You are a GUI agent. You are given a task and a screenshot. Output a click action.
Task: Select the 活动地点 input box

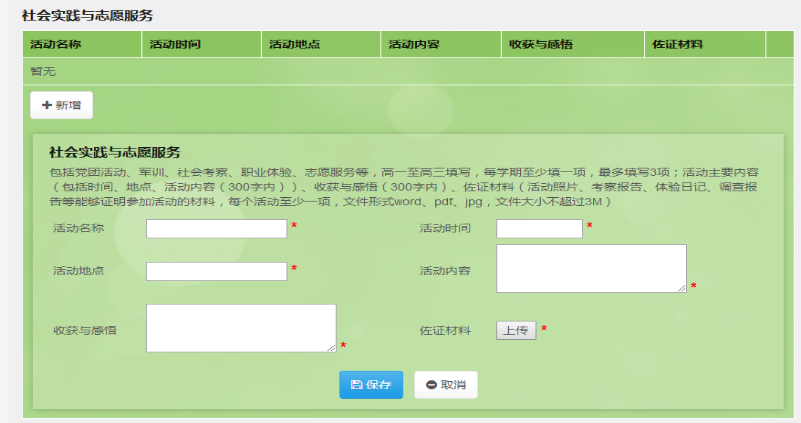point(216,271)
